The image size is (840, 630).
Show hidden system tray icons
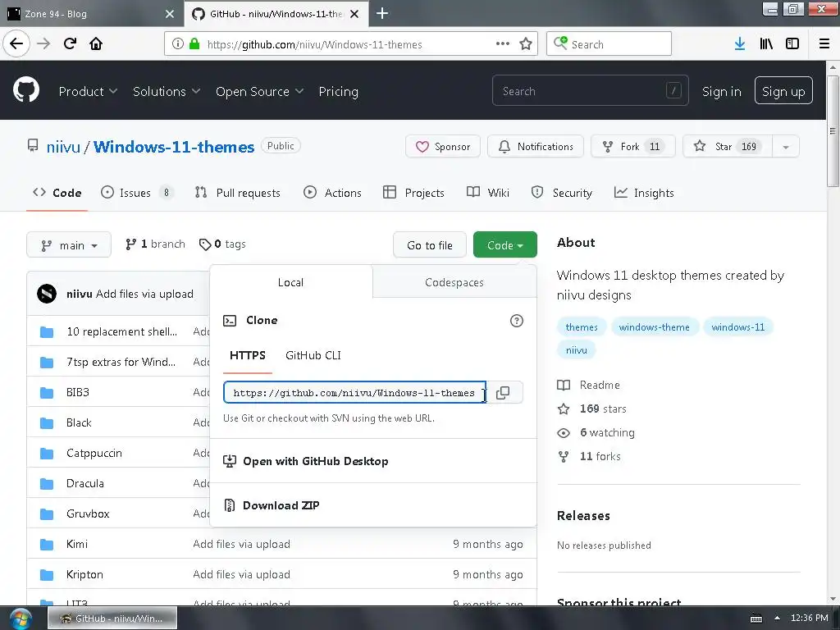[777, 618]
